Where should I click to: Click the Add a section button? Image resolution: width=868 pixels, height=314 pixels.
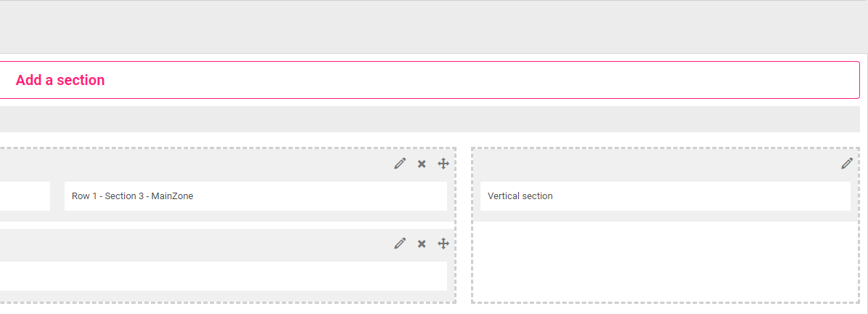pyautogui.click(x=430, y=80)
